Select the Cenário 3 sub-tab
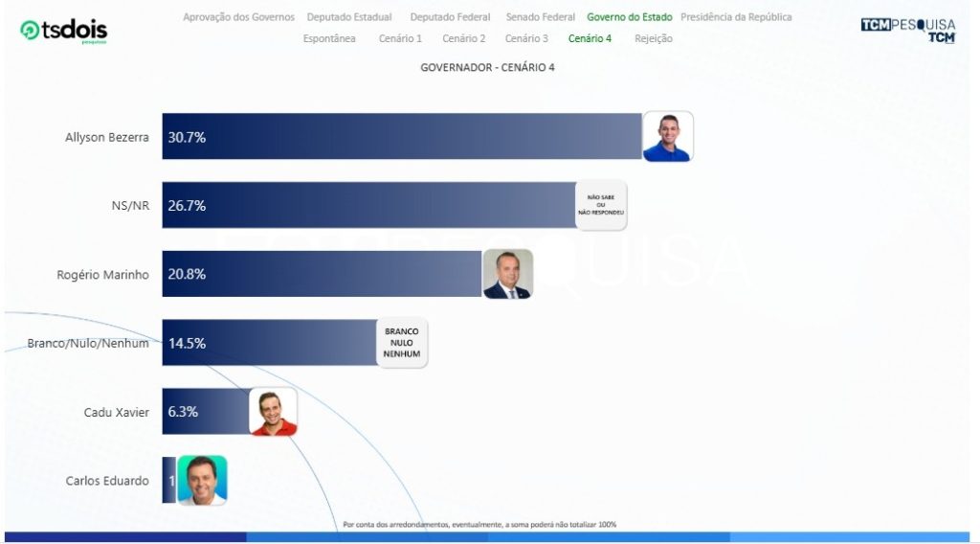Viewport: 980px width, 544px height. coord(526,38)
